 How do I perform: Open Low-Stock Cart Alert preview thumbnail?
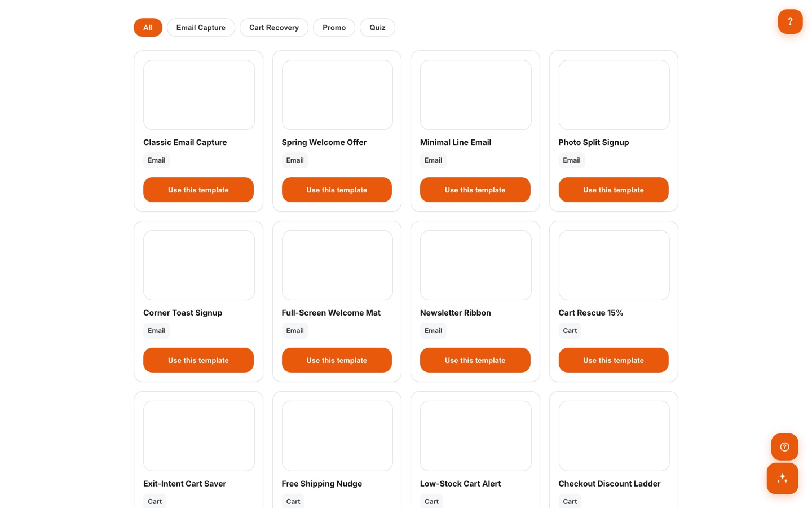point(476,436)
